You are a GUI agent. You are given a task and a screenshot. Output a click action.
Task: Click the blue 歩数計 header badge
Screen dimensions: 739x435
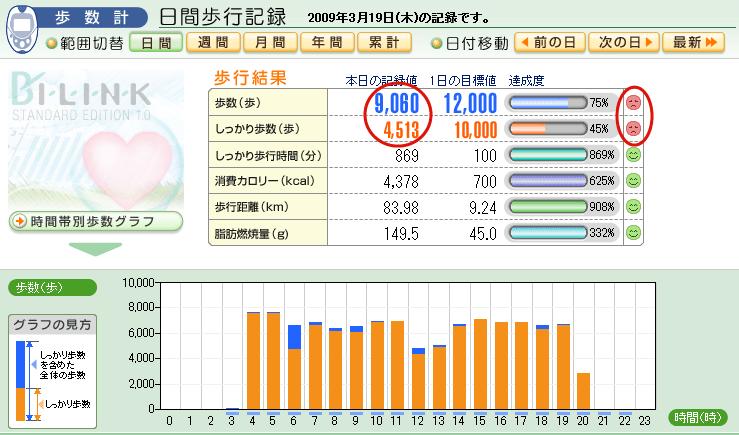[x=92, y=17]
